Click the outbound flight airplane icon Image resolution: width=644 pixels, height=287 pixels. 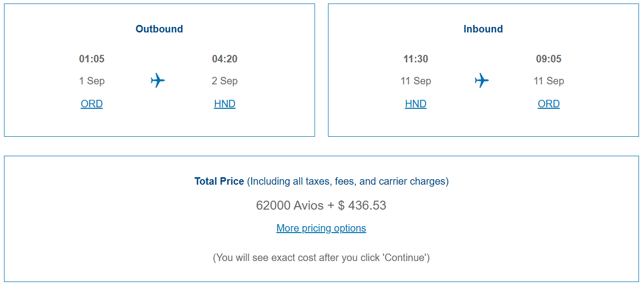[158, 80]
